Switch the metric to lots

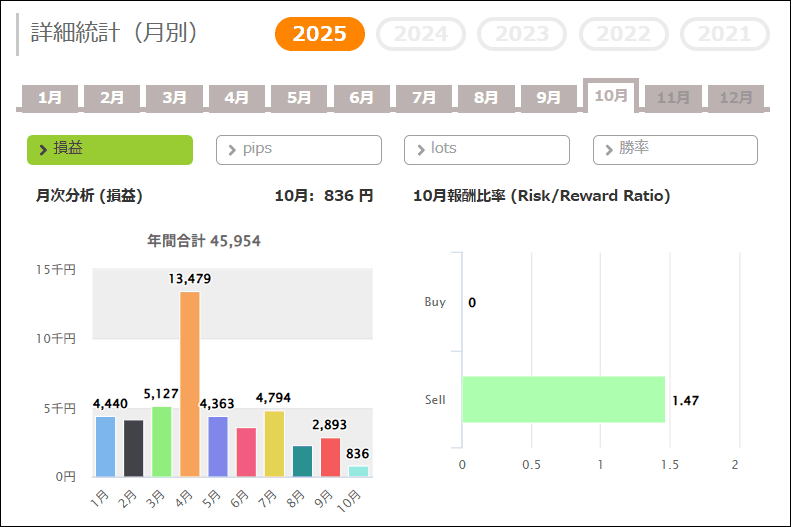487,150
